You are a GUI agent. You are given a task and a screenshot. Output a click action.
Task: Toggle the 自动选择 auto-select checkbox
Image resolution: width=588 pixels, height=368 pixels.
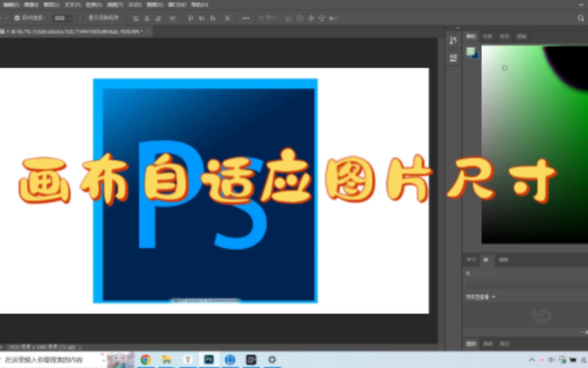(x=17, y=18)
